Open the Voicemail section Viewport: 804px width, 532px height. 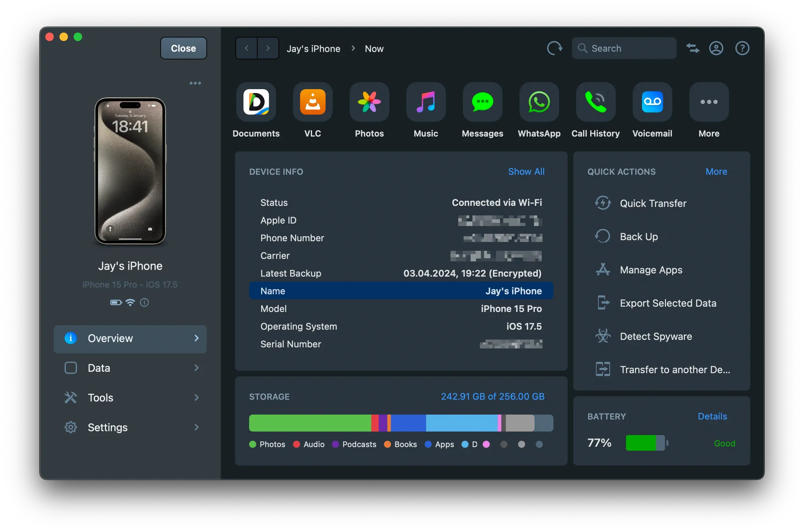pos(652,102)
